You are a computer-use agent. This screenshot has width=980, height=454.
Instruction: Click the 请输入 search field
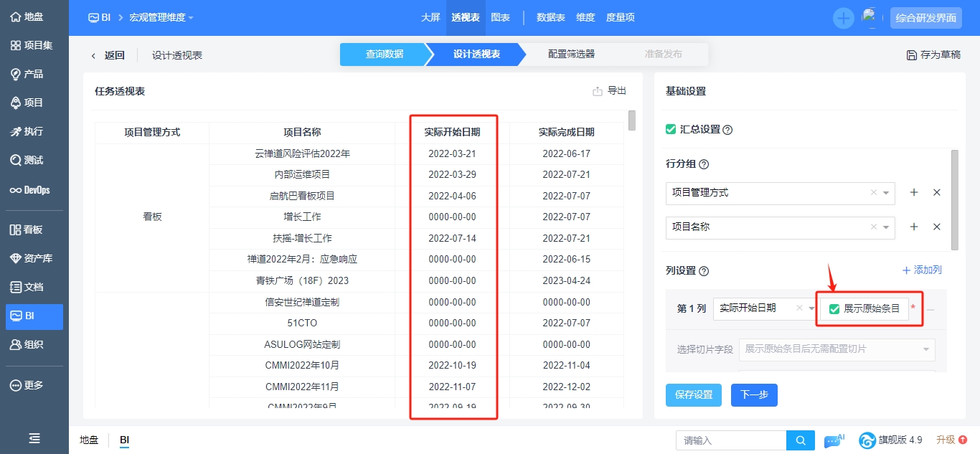click(x=731, y=440)
